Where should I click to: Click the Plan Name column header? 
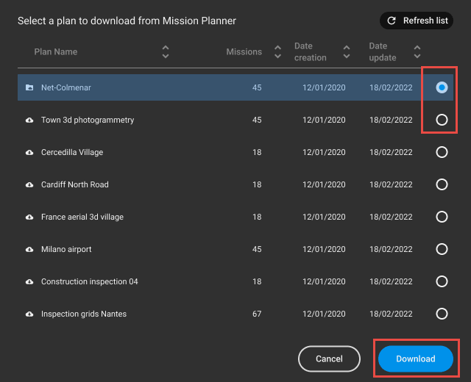(56, 52)
